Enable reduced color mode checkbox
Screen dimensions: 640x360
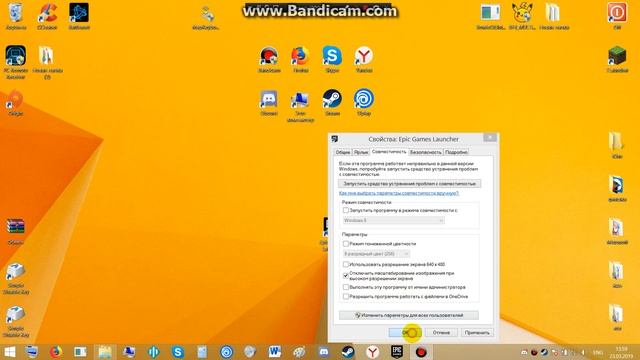tap(346, 244)
